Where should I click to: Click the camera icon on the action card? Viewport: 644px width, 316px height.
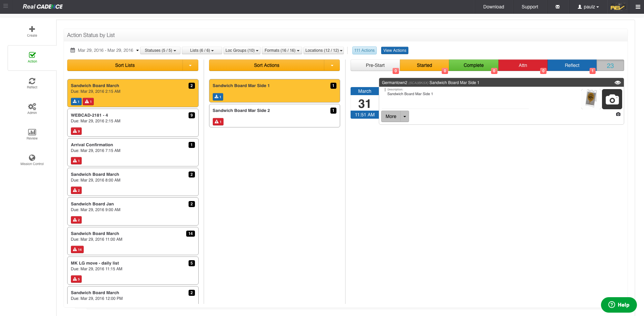612,99
